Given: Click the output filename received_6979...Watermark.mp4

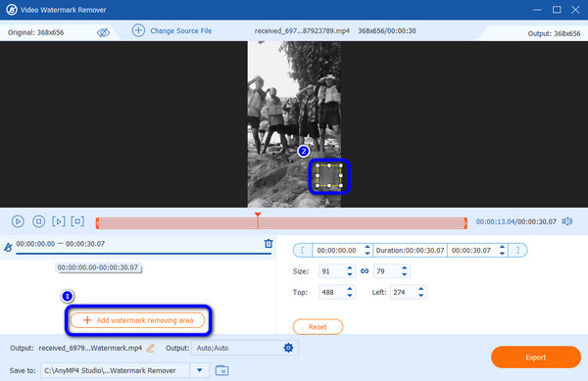Looking at the screenshot, I should pyautogui.click(x=90, y=348).
